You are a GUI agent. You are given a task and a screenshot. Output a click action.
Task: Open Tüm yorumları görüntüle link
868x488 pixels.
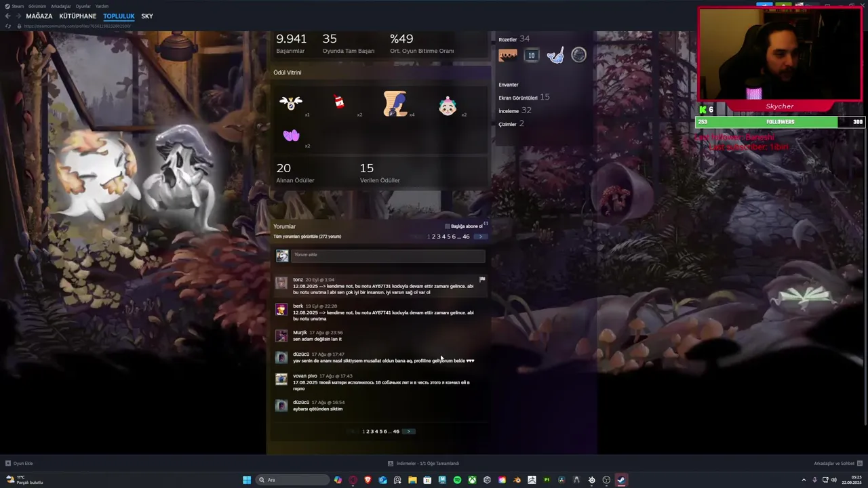307,237
